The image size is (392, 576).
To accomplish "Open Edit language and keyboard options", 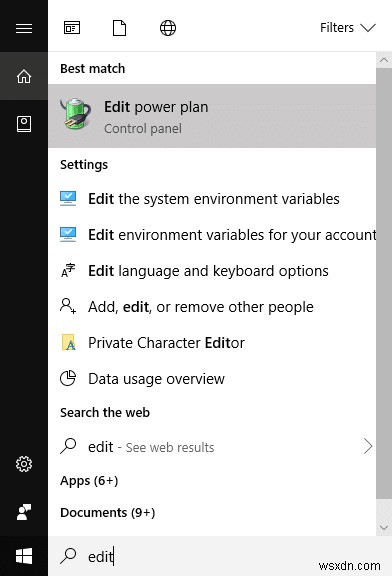I will click(212, 271).
